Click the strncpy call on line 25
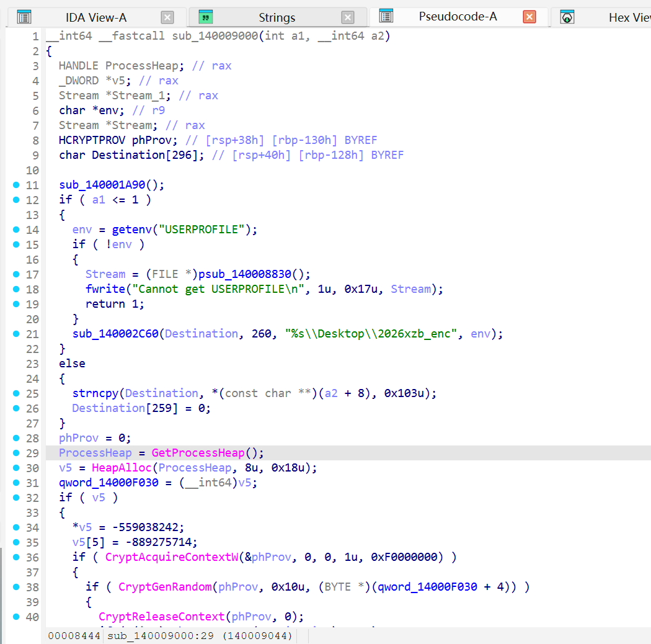 (95, 393)
